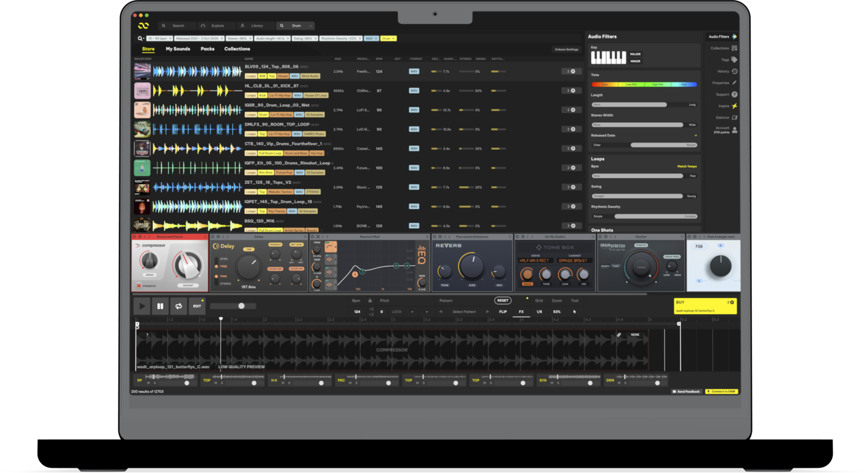Open the History sidebar panel icon
Viewport: 868px width, 473px height.
734,71
